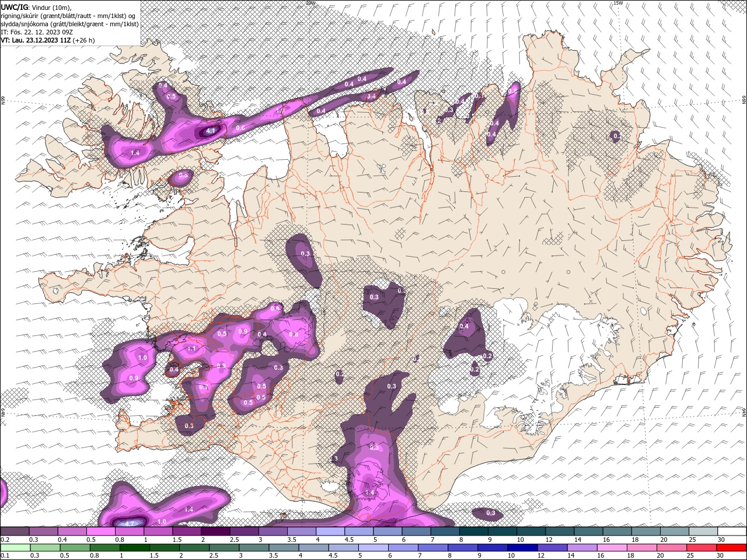This screenshot has height=560, width=747.
Task: Click the '4.7' precipitation value near the bottom edge
Action: pos(130,523)
